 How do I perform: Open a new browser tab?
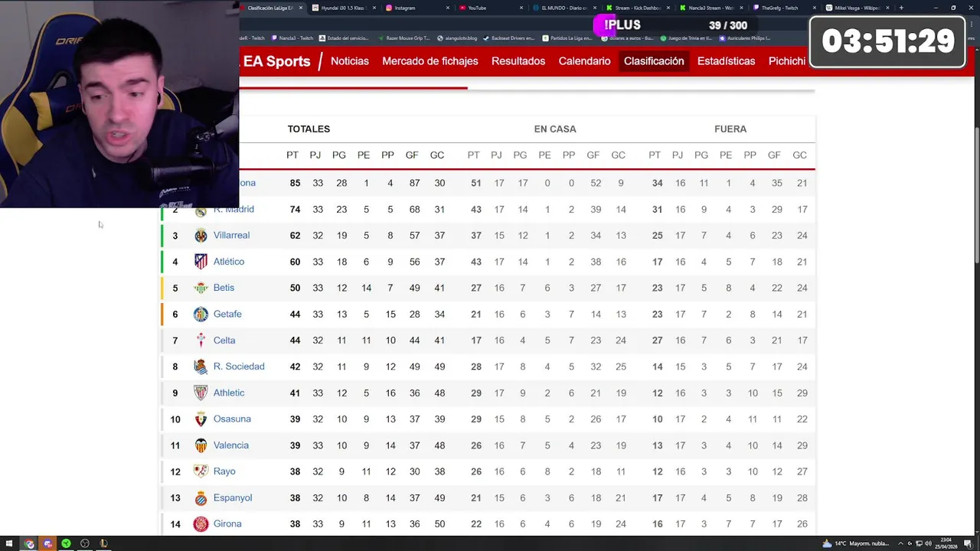[901, 8]
